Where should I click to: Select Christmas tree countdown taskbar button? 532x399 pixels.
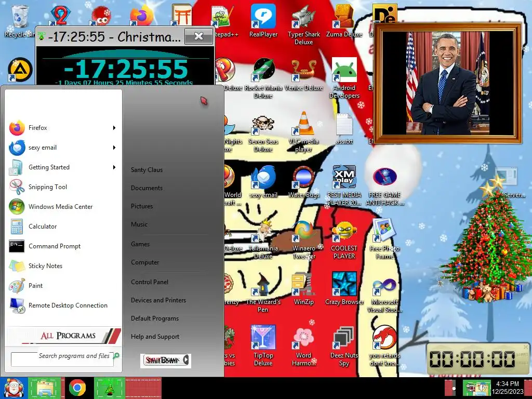point(110,388)
